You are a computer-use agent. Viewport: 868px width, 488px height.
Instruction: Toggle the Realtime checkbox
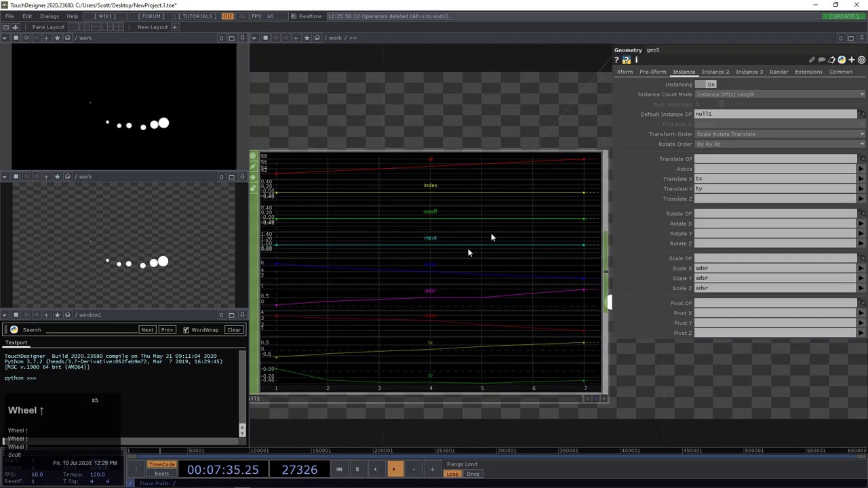(293, 16)
